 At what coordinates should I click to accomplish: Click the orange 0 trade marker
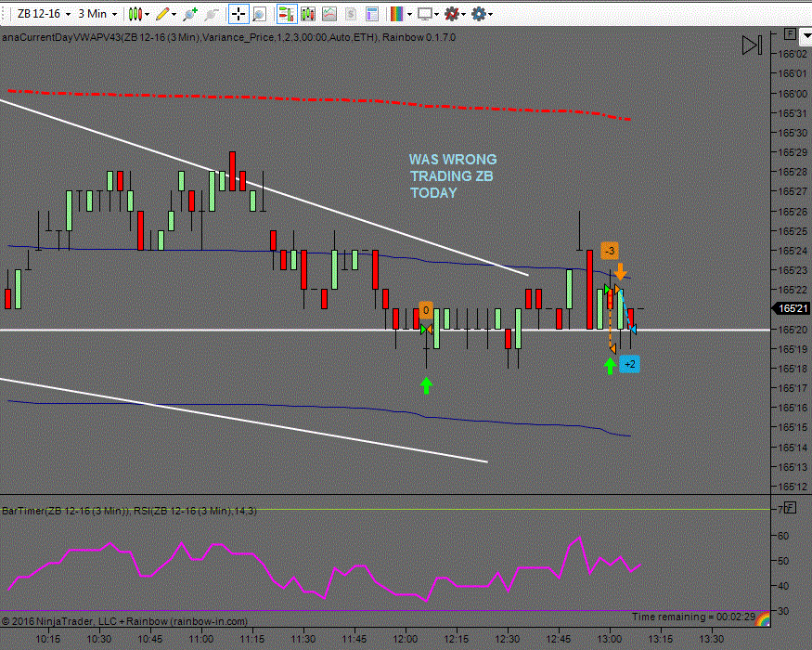coord(426,310)
